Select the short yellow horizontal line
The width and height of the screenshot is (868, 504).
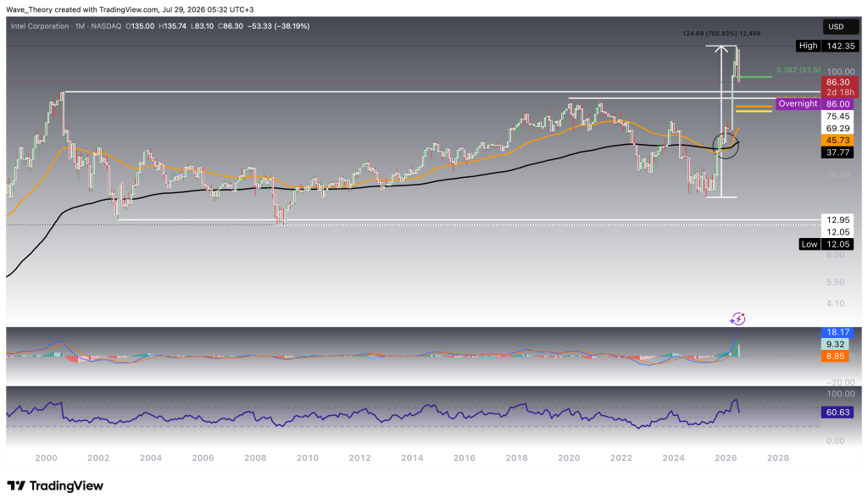(x=754, y=111)
